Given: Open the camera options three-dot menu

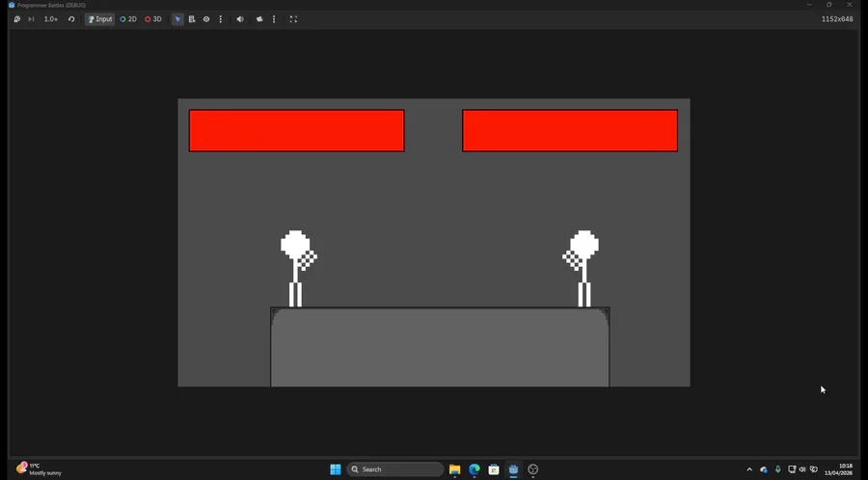Looking at the screenshot, I should 274,19.
